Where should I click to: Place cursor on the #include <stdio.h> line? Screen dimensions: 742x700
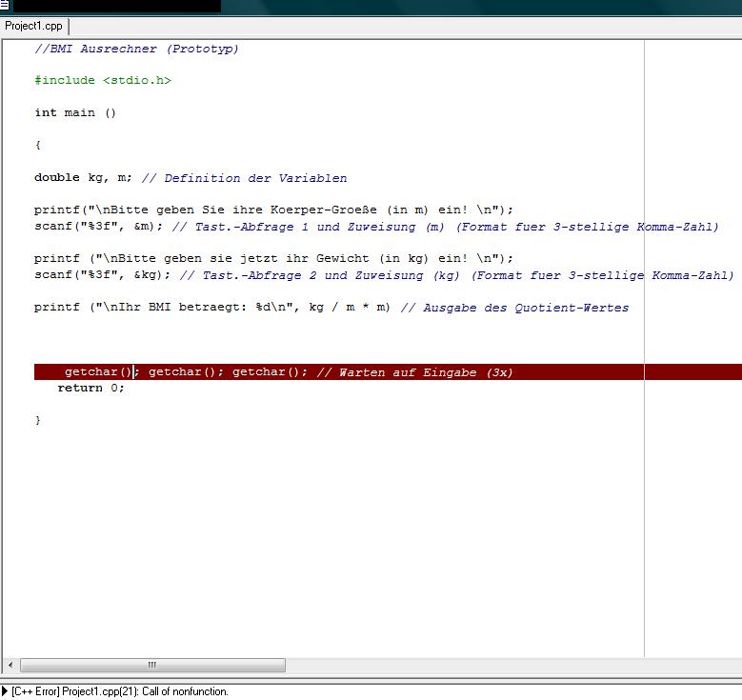tap(103, 80)
